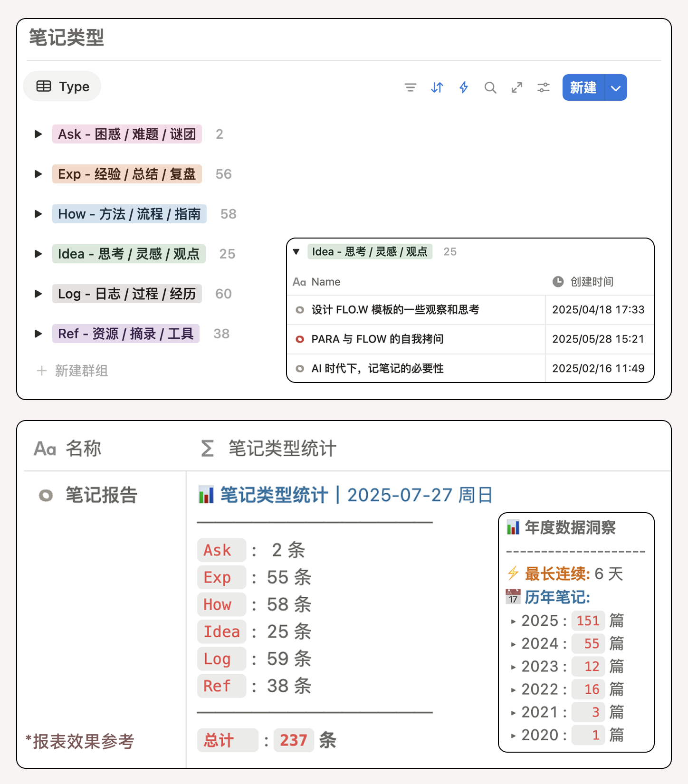688x784 pixels.
Task: Open page icon of 设计 FLO.W 模板 row
Action: pyautogui.click(x=300, y=310)
